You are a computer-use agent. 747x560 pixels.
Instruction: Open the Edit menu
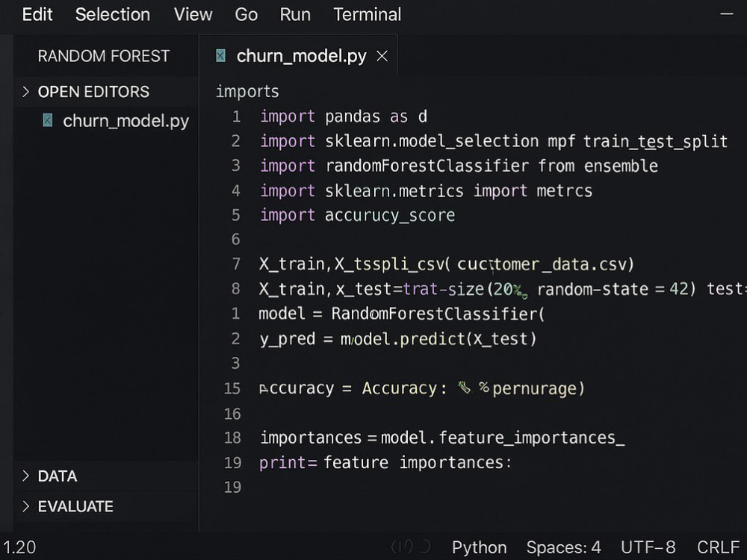tap(37, 14)
